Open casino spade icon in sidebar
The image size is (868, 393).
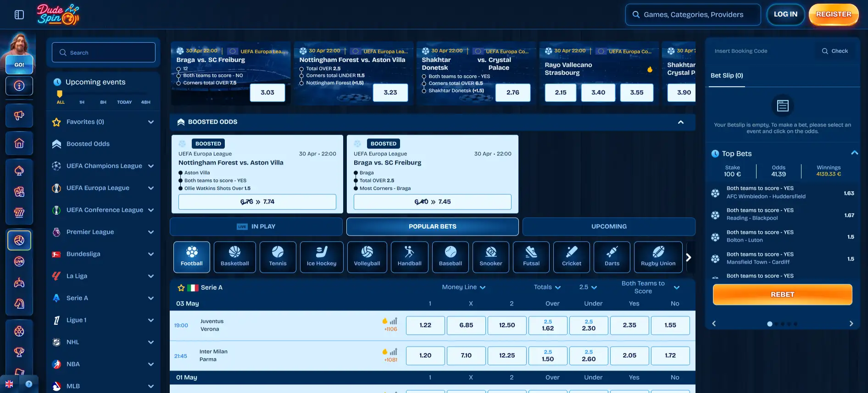[19, 171]
